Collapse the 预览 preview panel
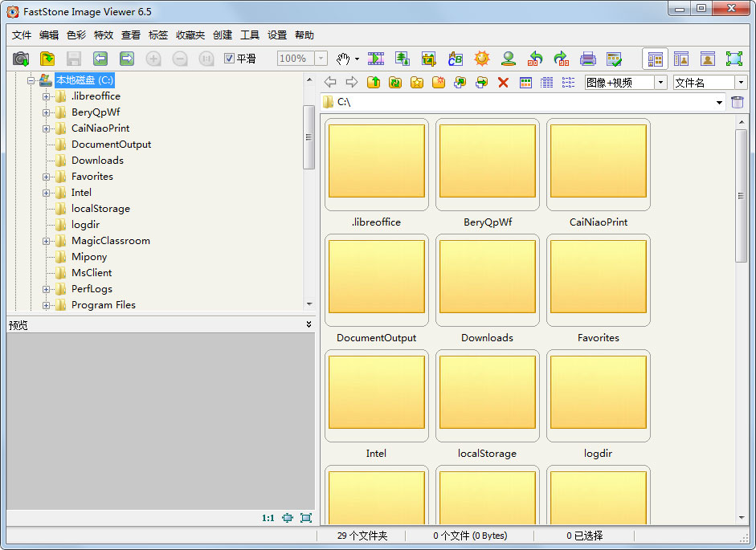The height and width of the screenshot is (550, 756). tap(309, 324)
